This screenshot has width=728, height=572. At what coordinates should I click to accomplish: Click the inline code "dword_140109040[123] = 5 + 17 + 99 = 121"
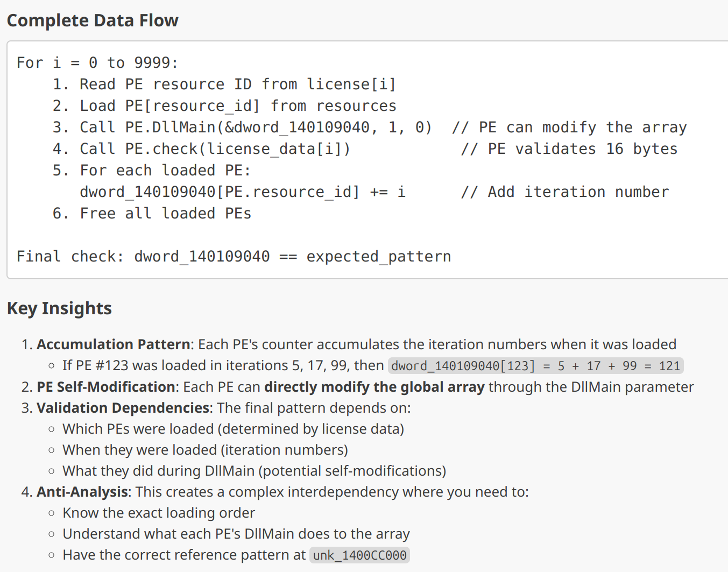click(535, 366)
